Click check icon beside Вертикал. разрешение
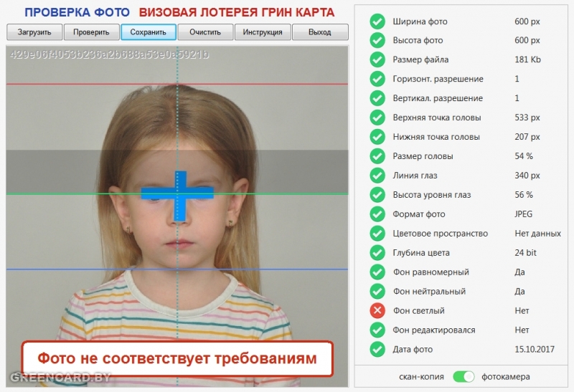The height and width of the screenshot is (392, 574). [x=377, y=98]
